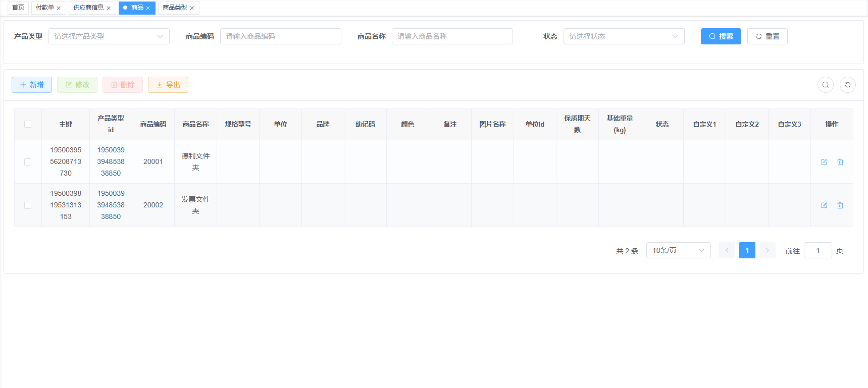This screenshot has width=868, height=388.
Task: Click delete trash icon for 德利文件夹 row
Action: click(x=840, y=162)
